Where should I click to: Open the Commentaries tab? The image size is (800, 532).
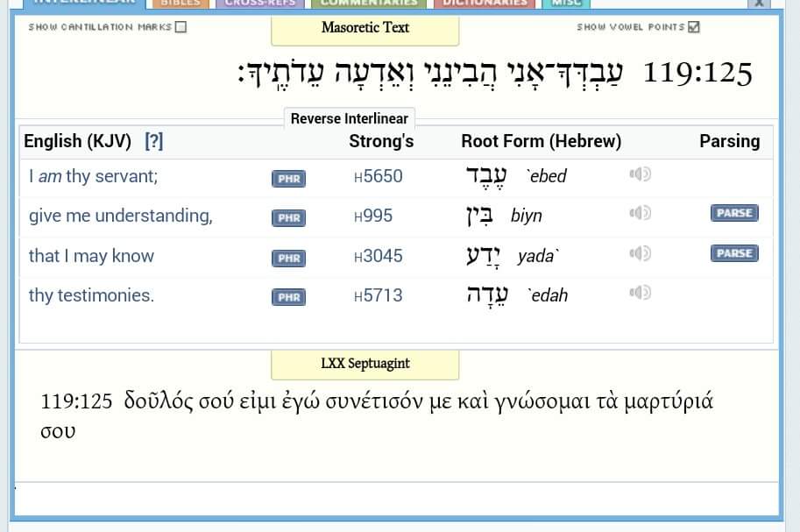(368, 4)
